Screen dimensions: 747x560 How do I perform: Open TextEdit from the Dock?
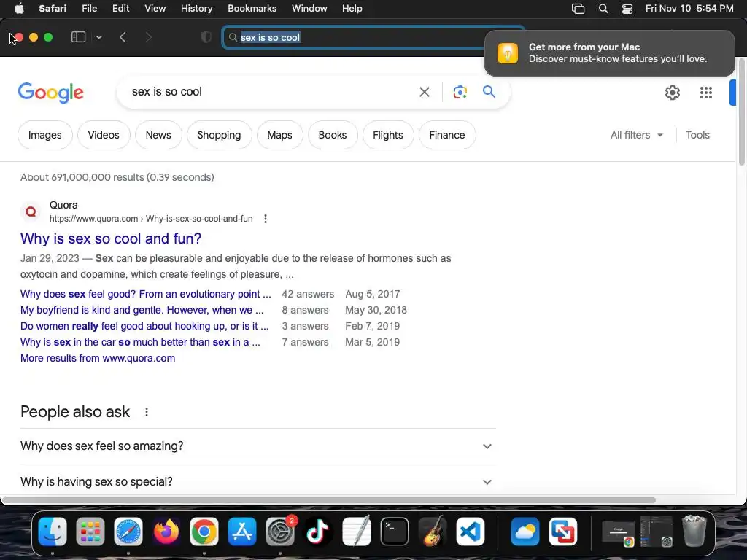(356, 532)
